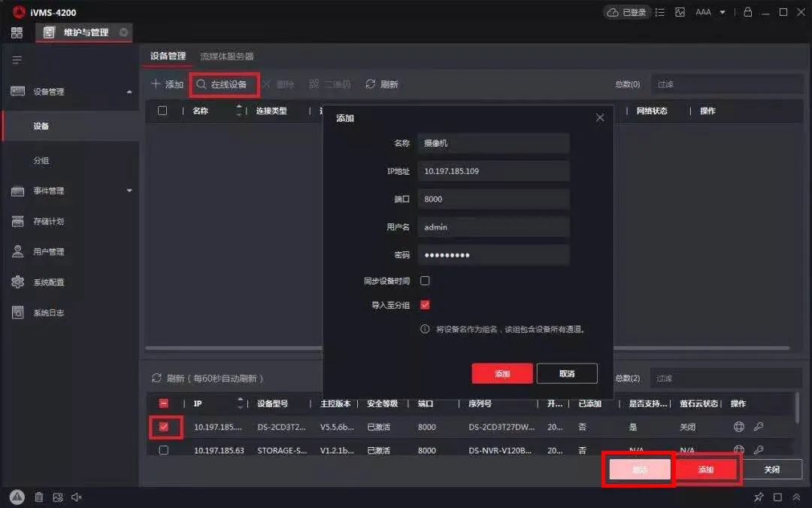Viewport: 812px width, 508px height.
Task: Click the trash icon in bottom status bar
Action: tap(38, 497)
